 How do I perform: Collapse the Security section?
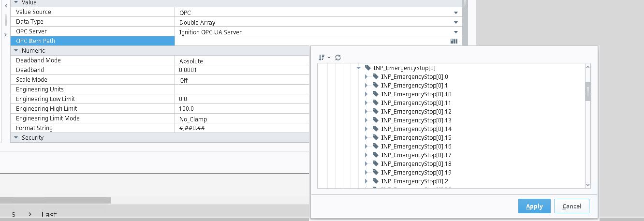point(16,138)
